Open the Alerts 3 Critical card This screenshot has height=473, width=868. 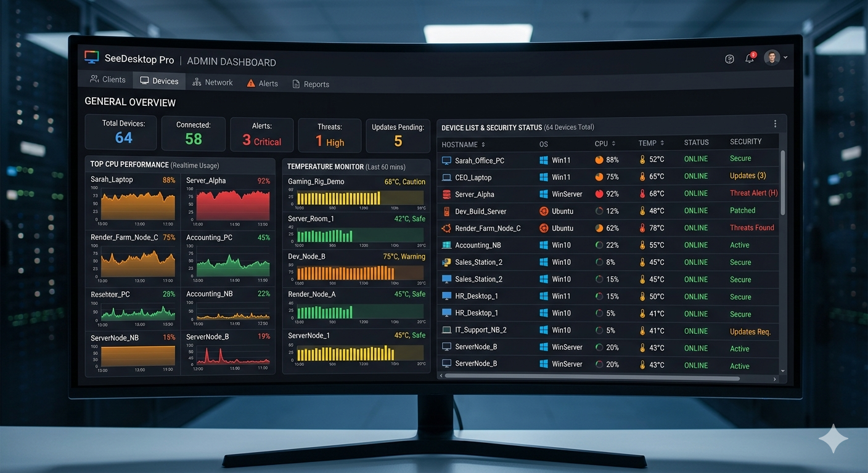point(262,135)
